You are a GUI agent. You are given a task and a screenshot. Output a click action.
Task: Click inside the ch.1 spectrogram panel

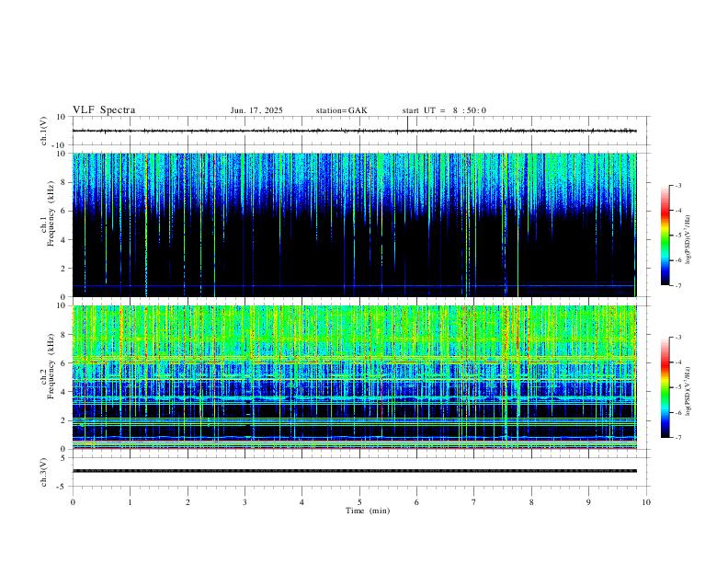pyautogui.click(x=354, y=224)
